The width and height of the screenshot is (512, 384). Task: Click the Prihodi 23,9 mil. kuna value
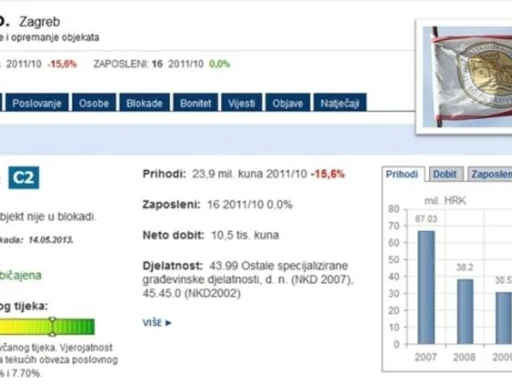pyautogui.click(x=227, y=174)
